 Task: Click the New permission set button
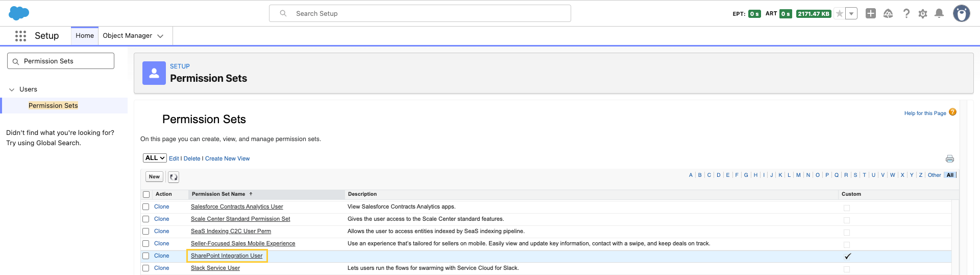point(155,177)
